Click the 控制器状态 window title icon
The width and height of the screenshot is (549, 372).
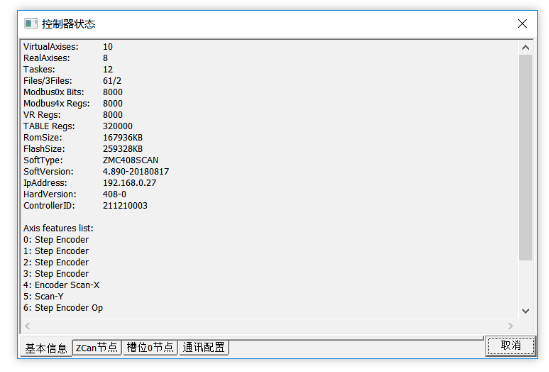click(31, 23)
